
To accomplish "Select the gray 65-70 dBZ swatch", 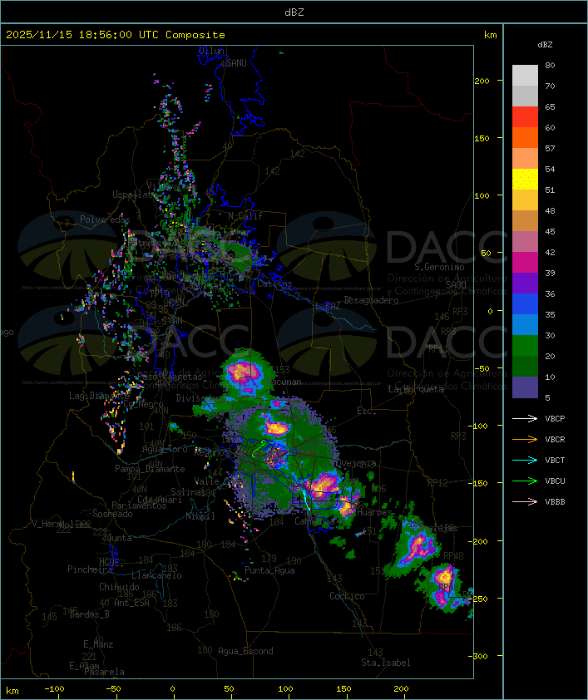I will [x=525, y=96].
